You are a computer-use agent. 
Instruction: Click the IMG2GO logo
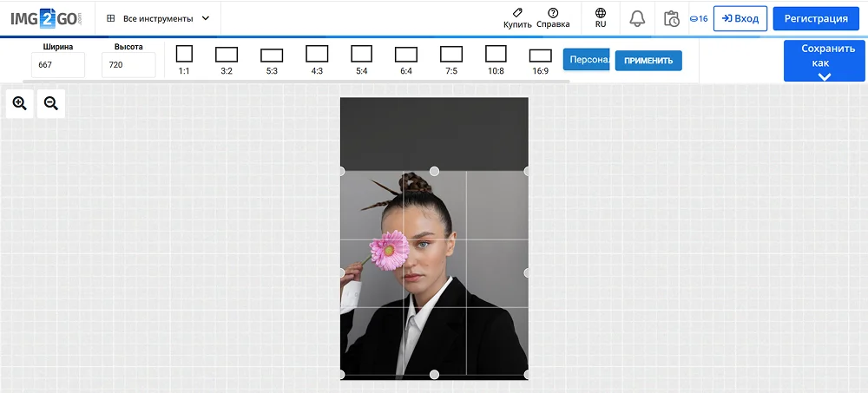click(x=44, y=18)
